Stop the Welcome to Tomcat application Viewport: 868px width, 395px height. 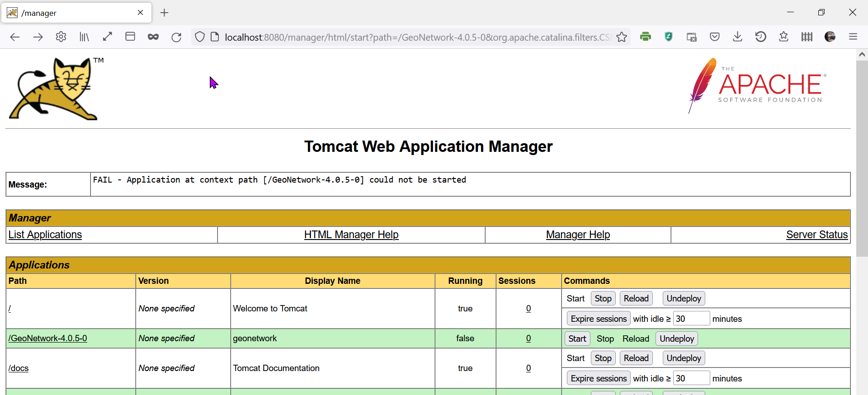coord(603,299)
